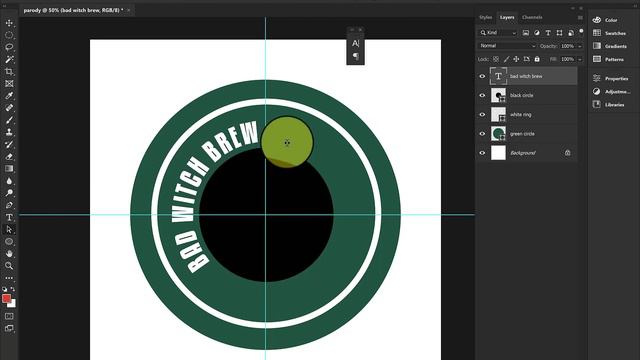Select the Clone Stamp tool
This screenshot has width=640, height=360.
click(9, 132)
